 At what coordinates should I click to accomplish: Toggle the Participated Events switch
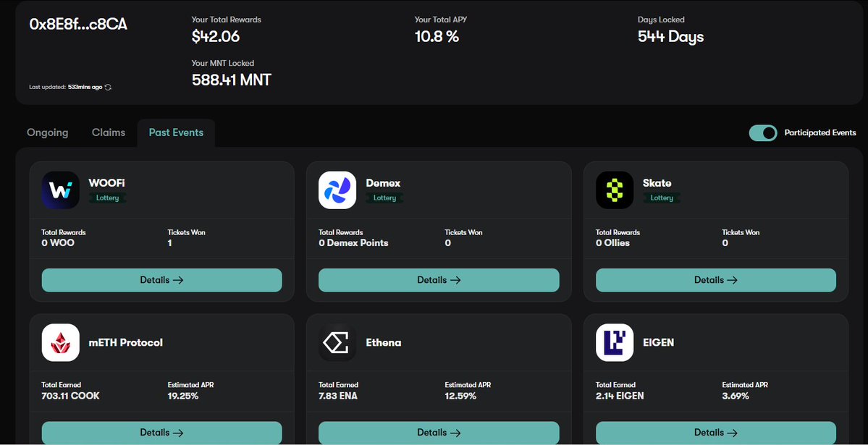pos(763,133)
